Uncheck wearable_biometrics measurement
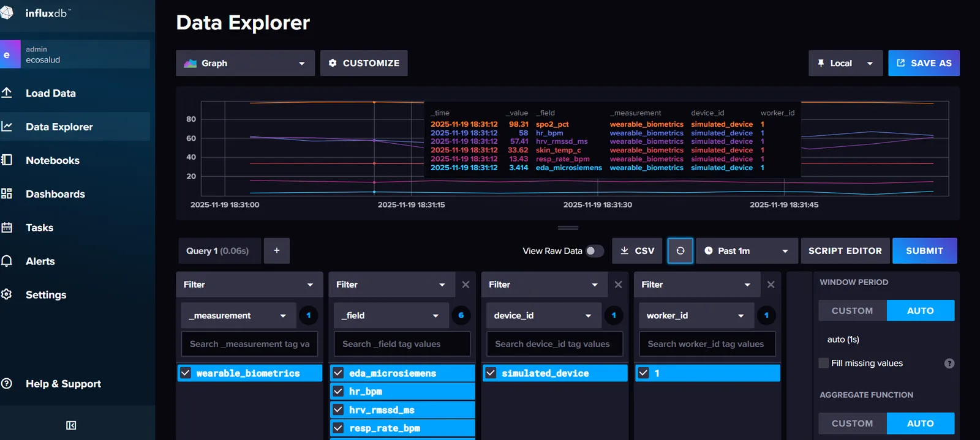This screenshot has width=980, height=440. click(186, 373)
